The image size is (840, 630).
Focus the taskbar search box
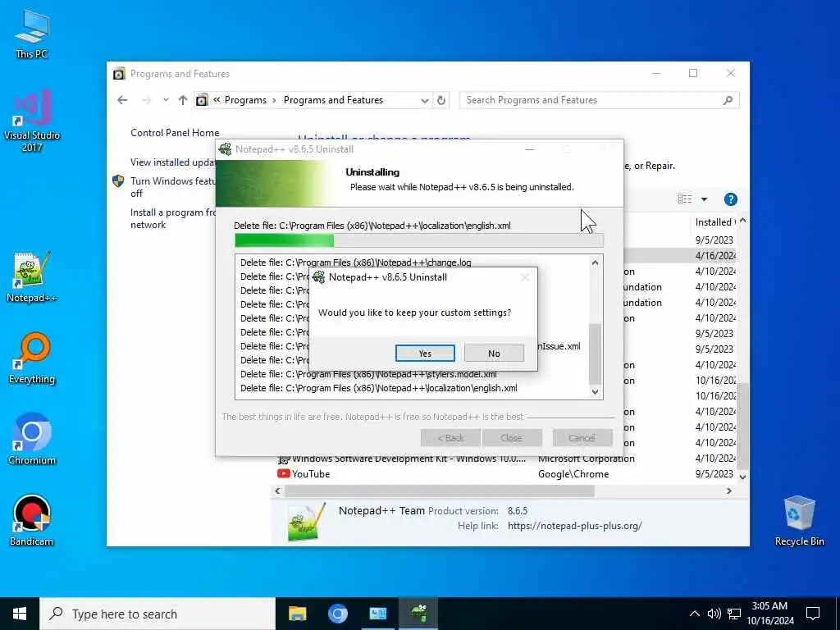(157, 614)
